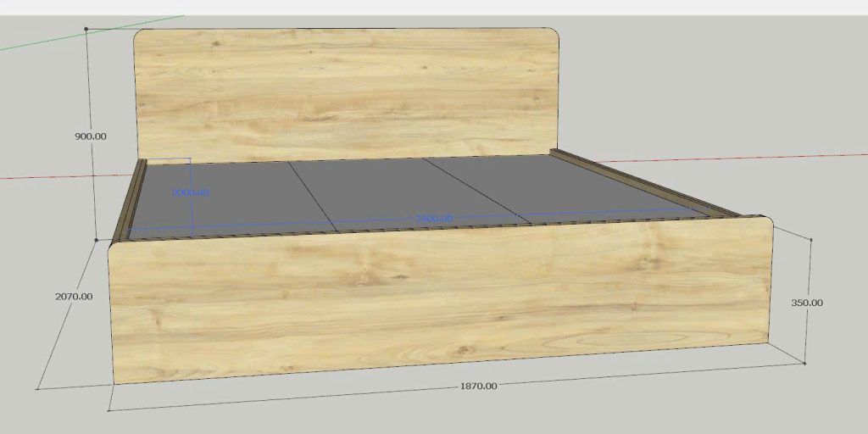The width and height of the screenshot is (868, 434).
Task: Click the blue 1800.00 dimension label
Action: (433, 219)
